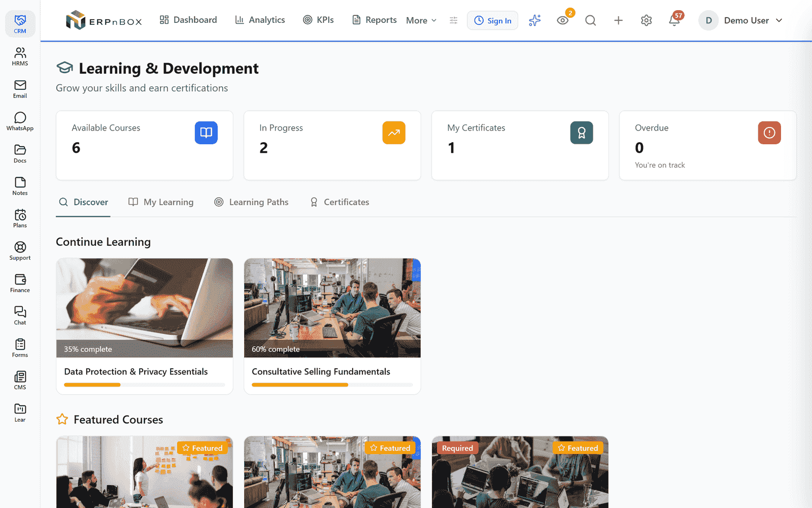Switch to the Learning Paths tab
Viewport: 812px width, 508px height.
click(x=251, y=202)
